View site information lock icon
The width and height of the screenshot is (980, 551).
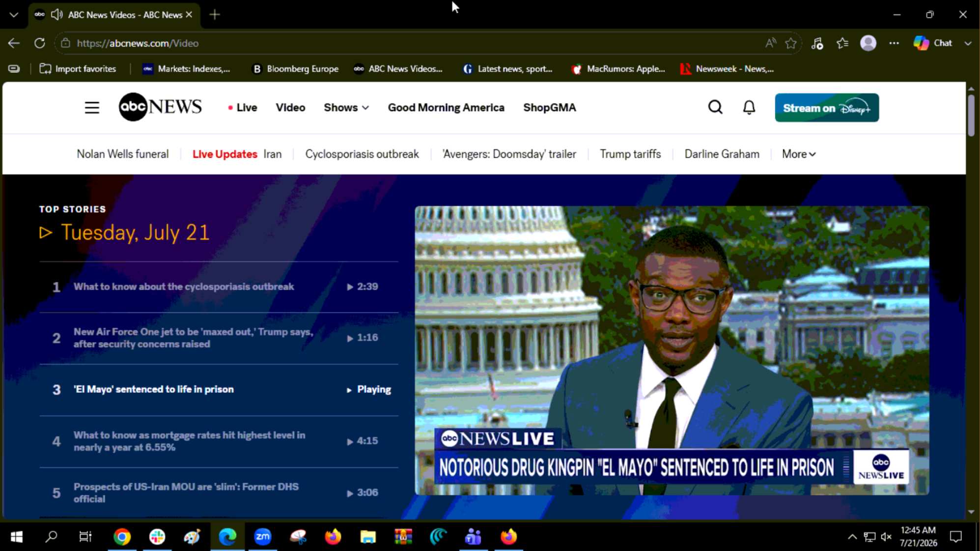click(65, 43)
